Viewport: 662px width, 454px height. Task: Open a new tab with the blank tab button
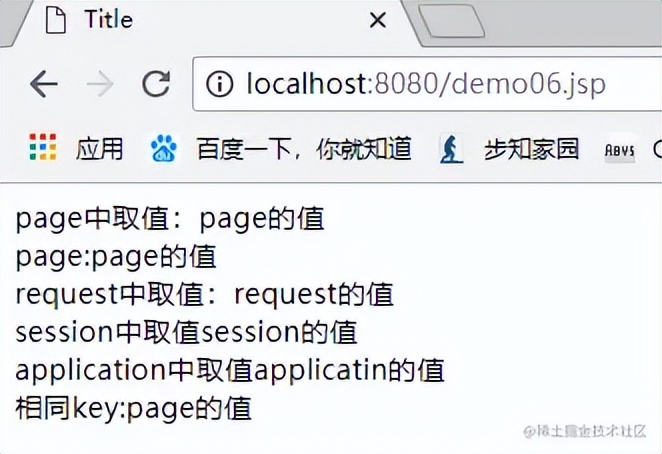[451, 20]
